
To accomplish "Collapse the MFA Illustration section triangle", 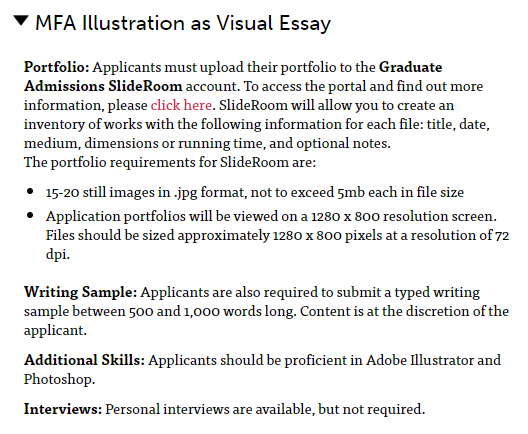I will (21, 21).
